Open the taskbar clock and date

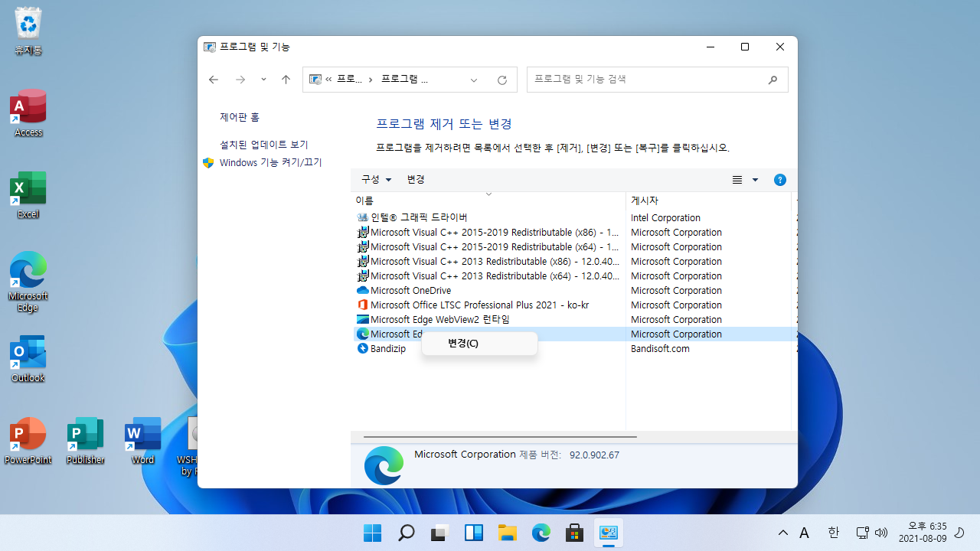(x=923, y=533)
